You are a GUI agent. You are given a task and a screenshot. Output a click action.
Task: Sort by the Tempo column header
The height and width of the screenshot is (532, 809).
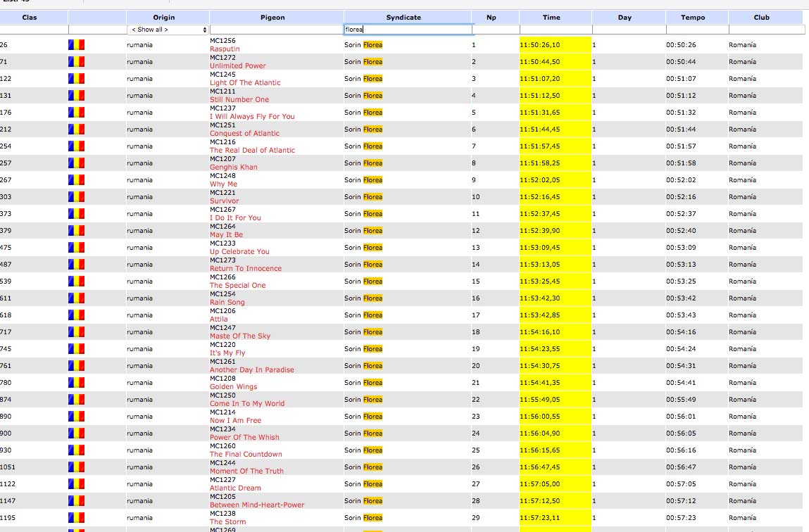[693, 18]
